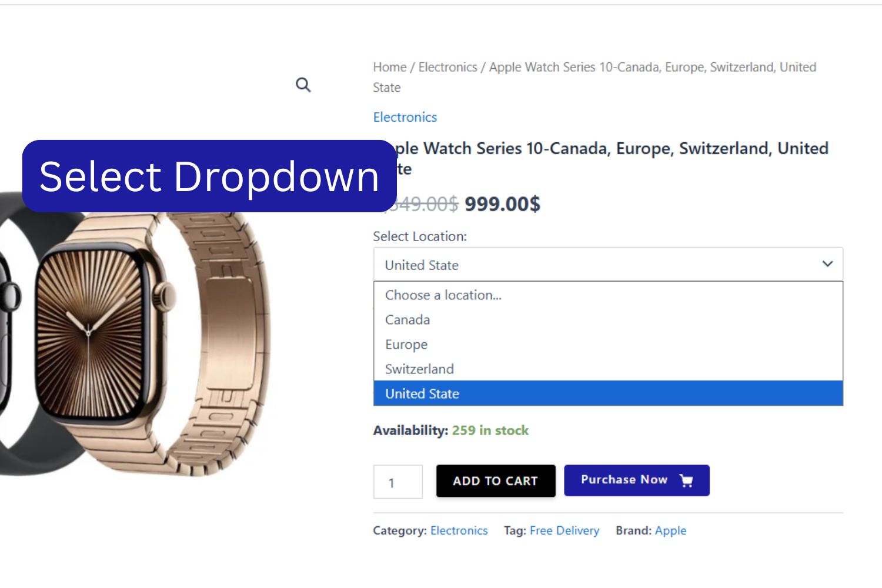Select Canada from the location list

pyautogui.click(x=407, y=320)
